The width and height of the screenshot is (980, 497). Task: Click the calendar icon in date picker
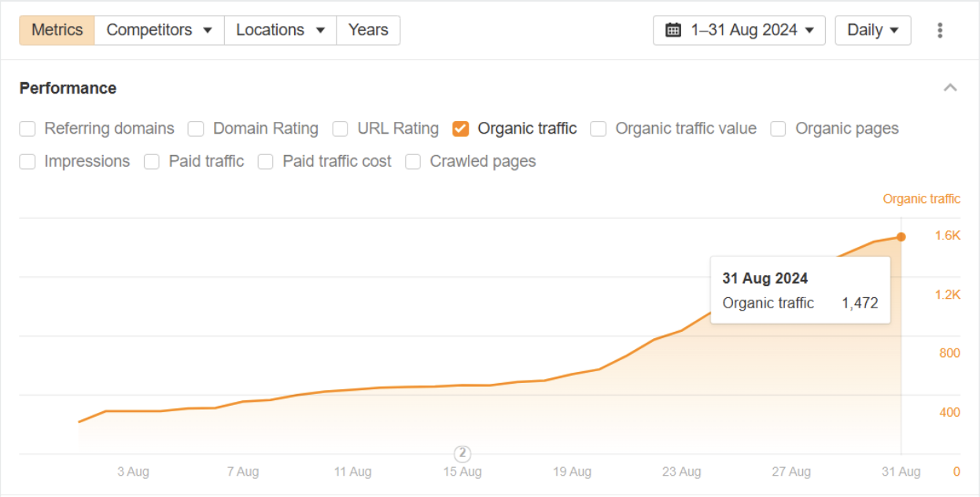tap(673, 31)
